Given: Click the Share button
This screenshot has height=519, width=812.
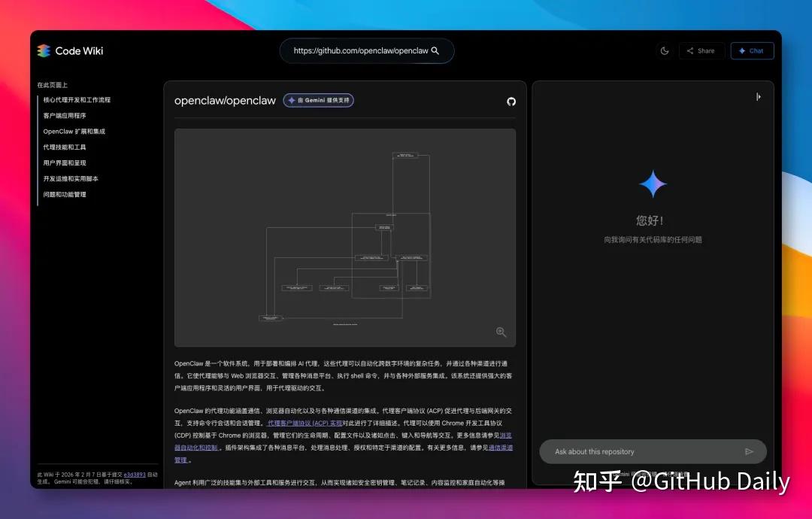Looking at the screenshot, I should (701, 51).
